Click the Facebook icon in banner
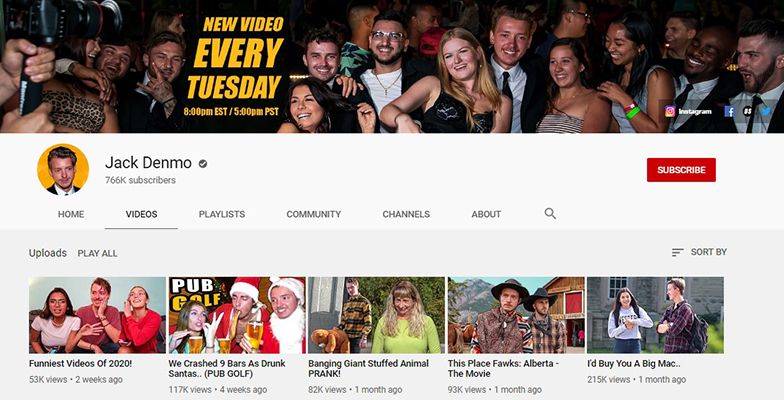Viewport: 784px width, 400px height. 729,111
